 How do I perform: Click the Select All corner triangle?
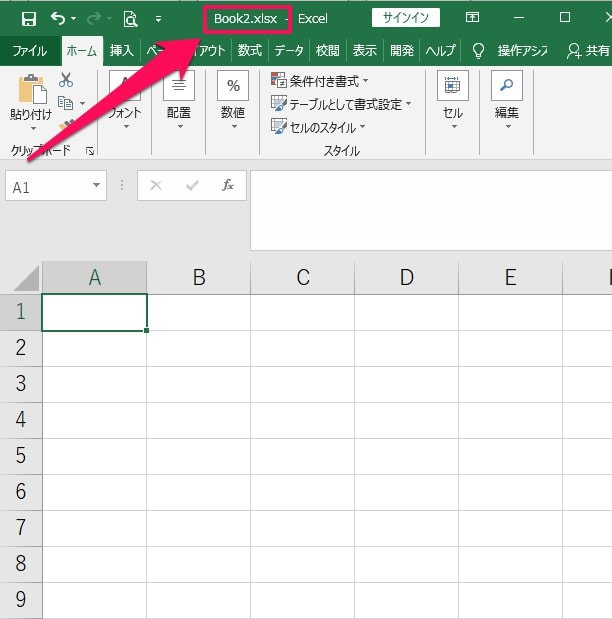(x=26, y=278)
